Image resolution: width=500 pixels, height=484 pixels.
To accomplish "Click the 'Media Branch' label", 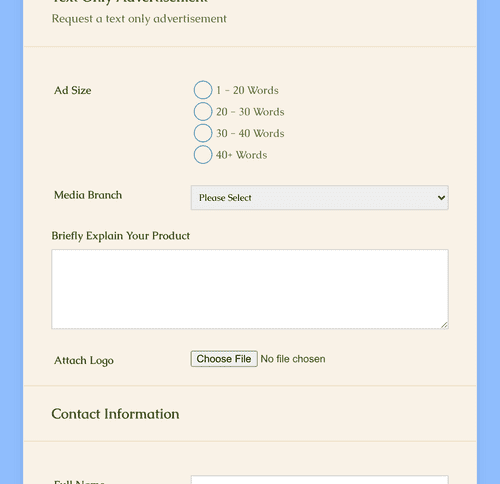I will pos(88,195).
